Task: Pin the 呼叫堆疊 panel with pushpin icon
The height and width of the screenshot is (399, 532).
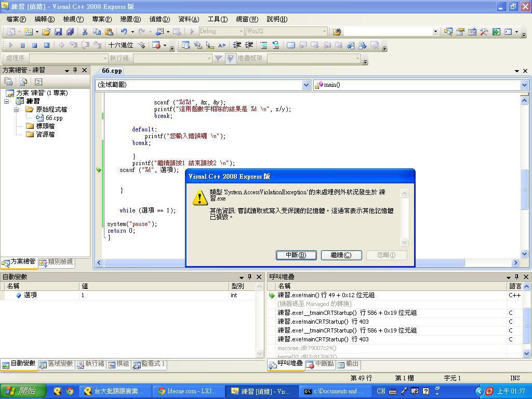Action: (x=517, y=277)
